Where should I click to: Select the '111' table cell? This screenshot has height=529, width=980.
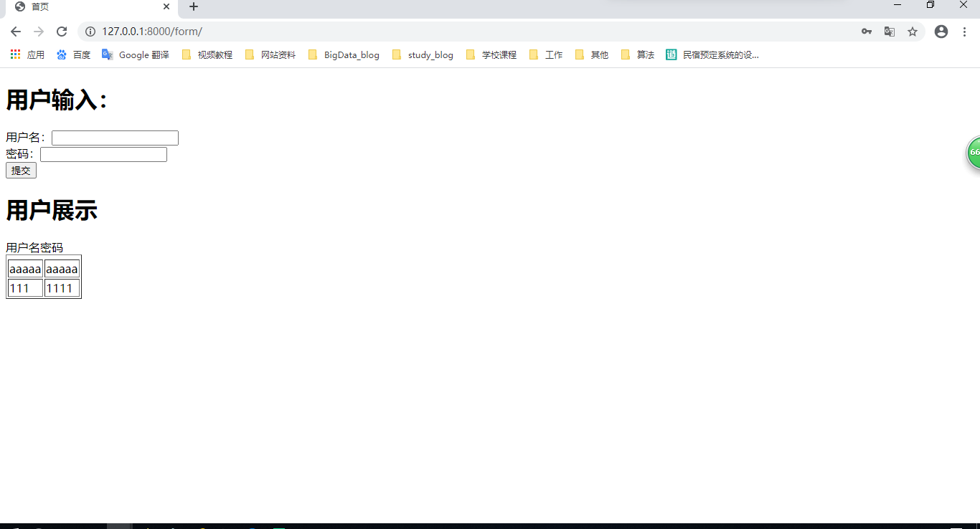[25, 288]
